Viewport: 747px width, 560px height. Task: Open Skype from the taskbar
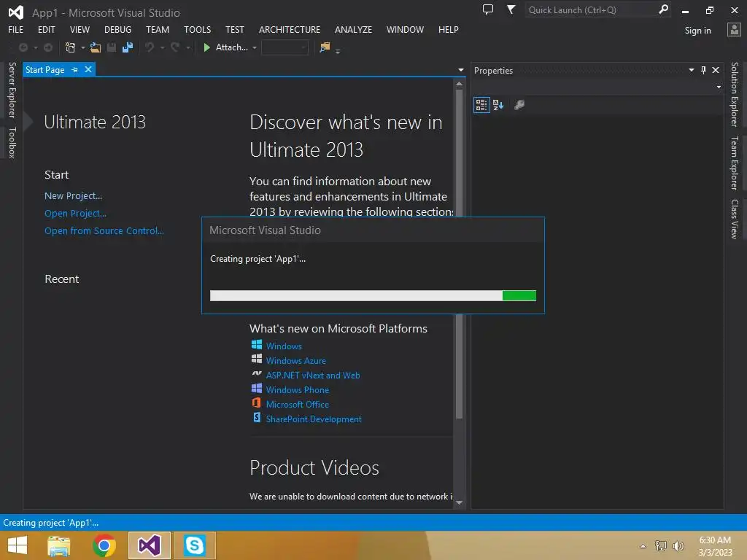pyautogui.click(x=194, y=545)
